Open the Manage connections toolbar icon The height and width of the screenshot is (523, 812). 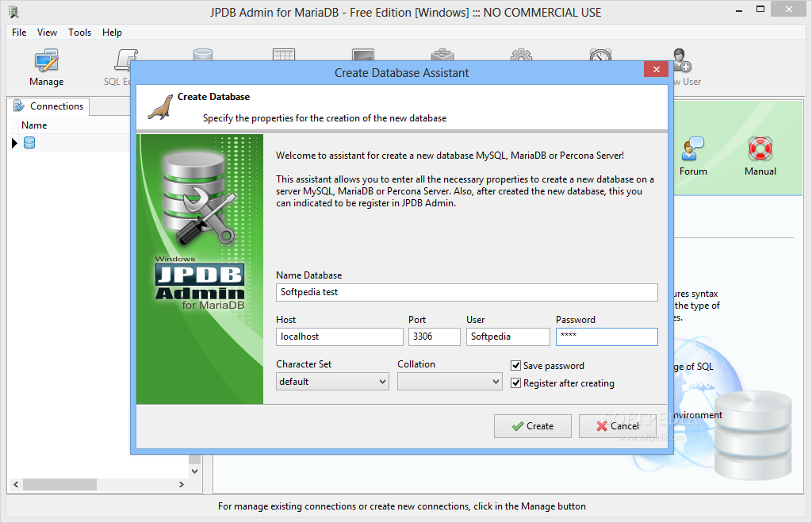coord(47,67)
